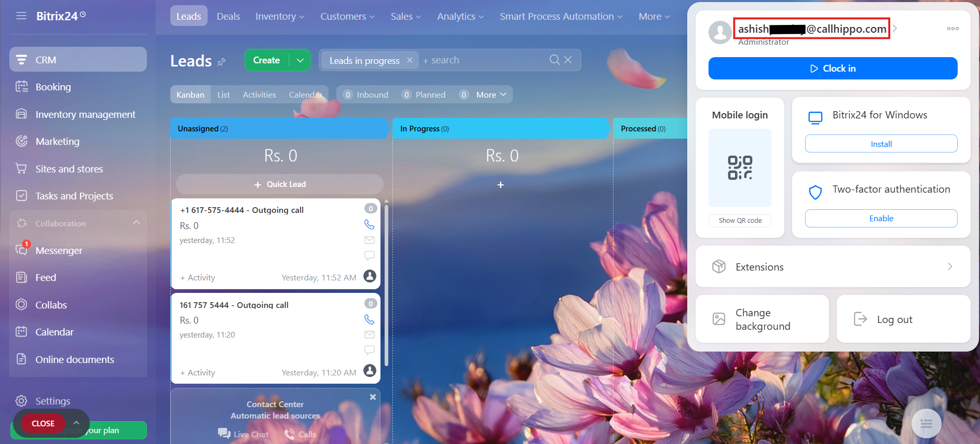Switch to the Leads tab
The height and width of the screenshot is (444, 980).
[189, 16]
